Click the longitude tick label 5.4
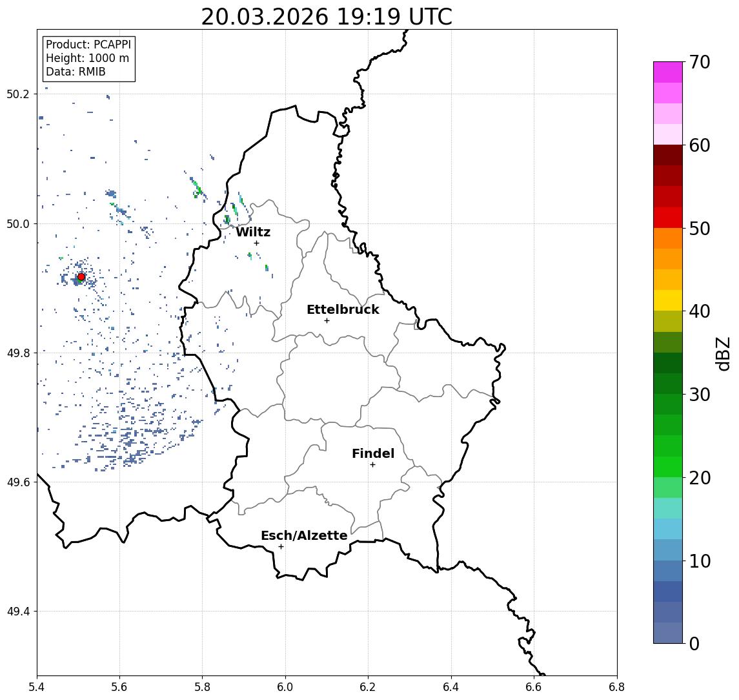Viewport: 739px width, 700px height. click(37, 686)
